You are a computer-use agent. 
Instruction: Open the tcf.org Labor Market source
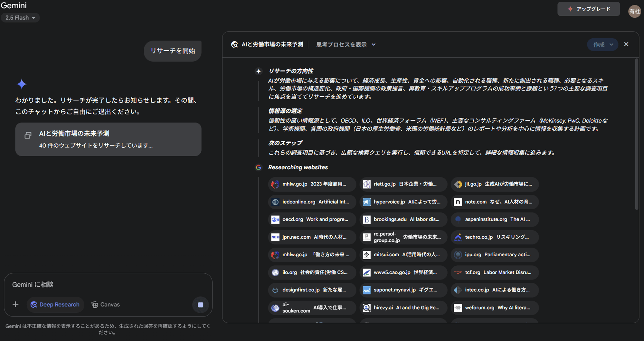(495, 272)
